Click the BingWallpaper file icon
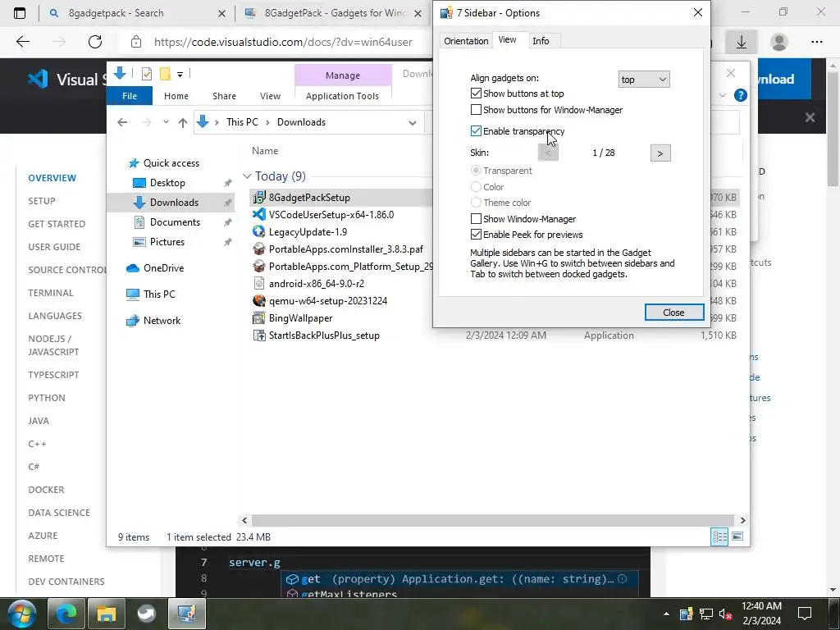The height and width of the screenshot is (630, 840). click(259, 318)
